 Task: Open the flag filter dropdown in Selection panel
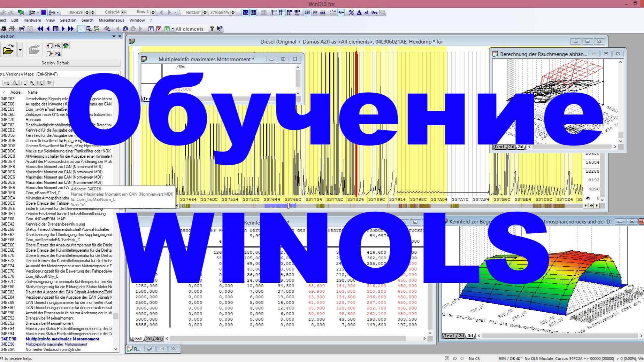click(x=32, y=83)
